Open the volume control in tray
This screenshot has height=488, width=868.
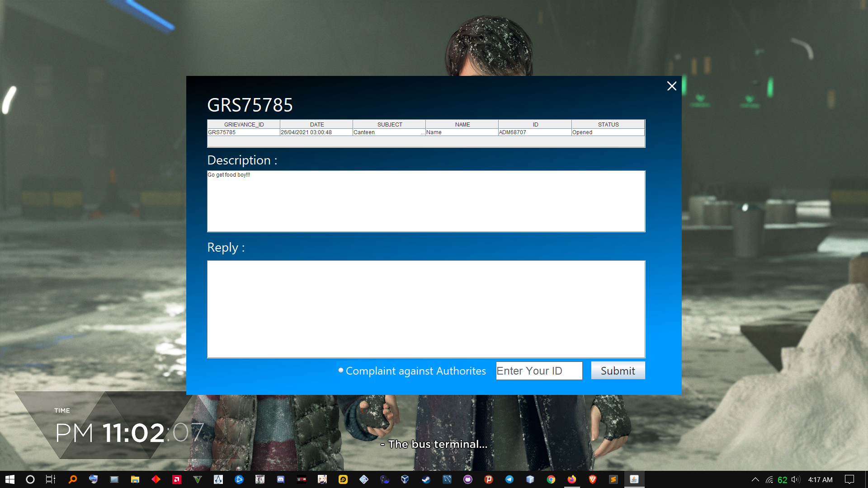(x=796, y=479)
